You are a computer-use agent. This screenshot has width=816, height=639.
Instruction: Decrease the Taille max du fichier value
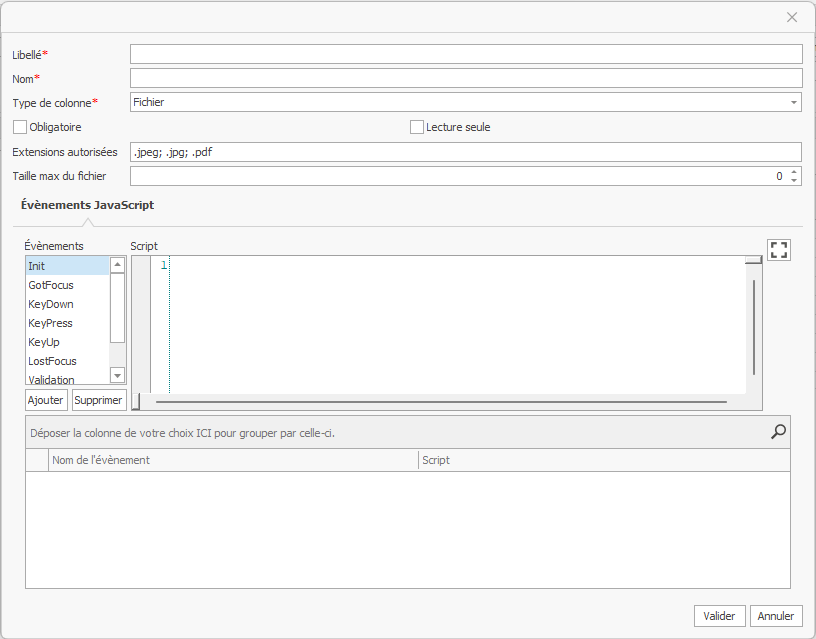click(794, 180)
